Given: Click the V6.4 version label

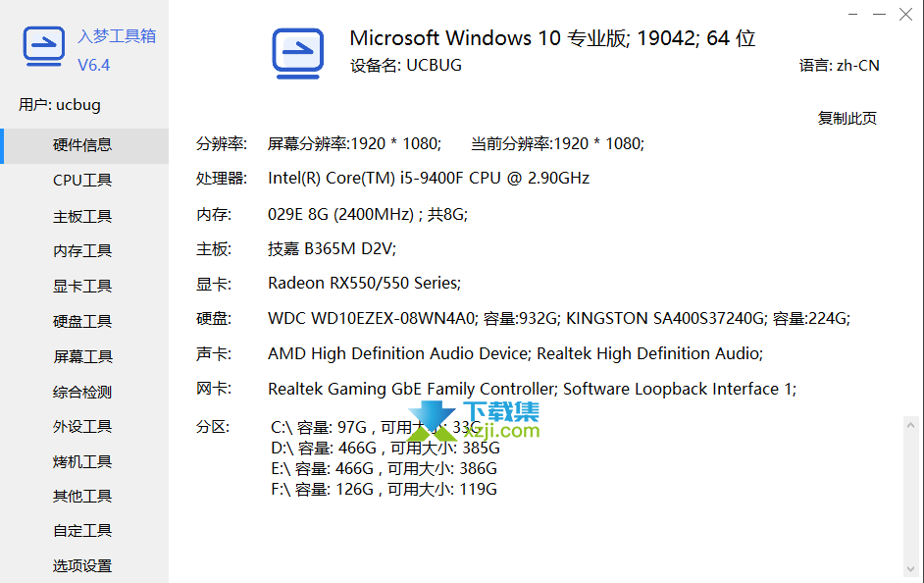Looking at the screenshot, I should [x=94, y=65].
